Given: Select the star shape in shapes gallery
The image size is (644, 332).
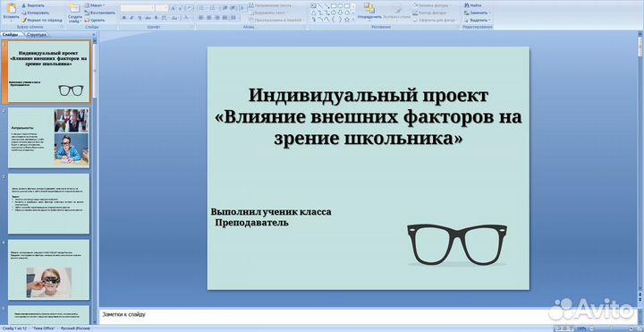Looking at the screenshot, I should (347, 20).
